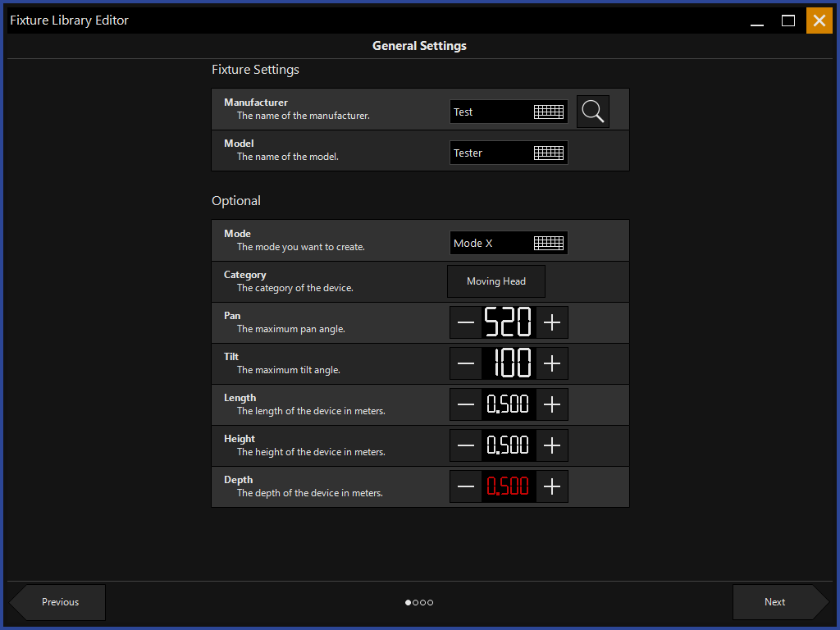
Task: Open keyboard icon in Model field
Action: pyautogui.click(x=549, y=153)
